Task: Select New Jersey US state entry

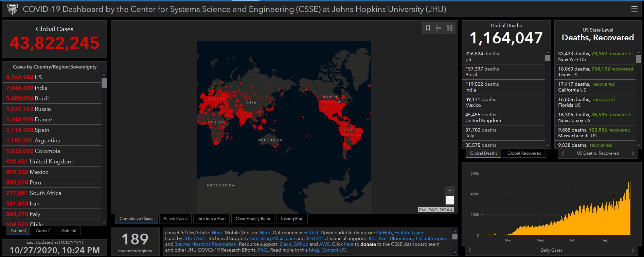Action: (596, 118)
